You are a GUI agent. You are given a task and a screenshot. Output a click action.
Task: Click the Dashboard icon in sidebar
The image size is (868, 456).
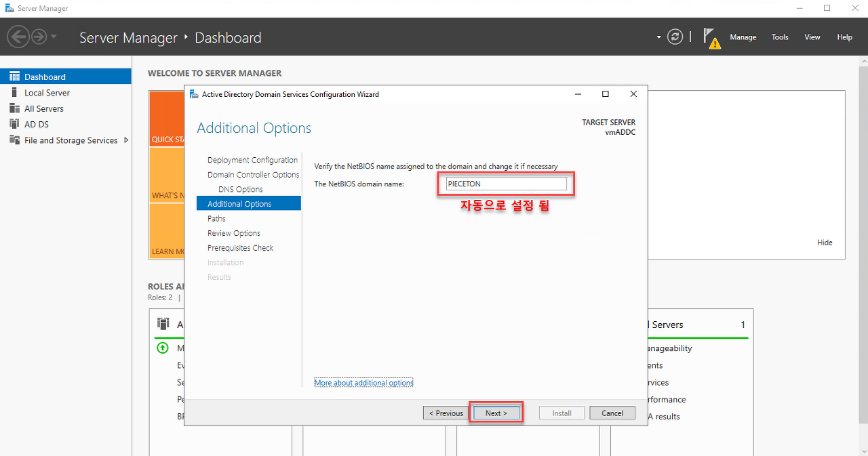pos(14,77)
